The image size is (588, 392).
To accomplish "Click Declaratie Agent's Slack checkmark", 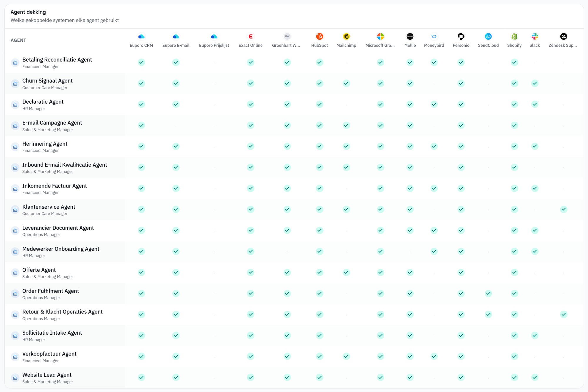I will tap(534, 104).
